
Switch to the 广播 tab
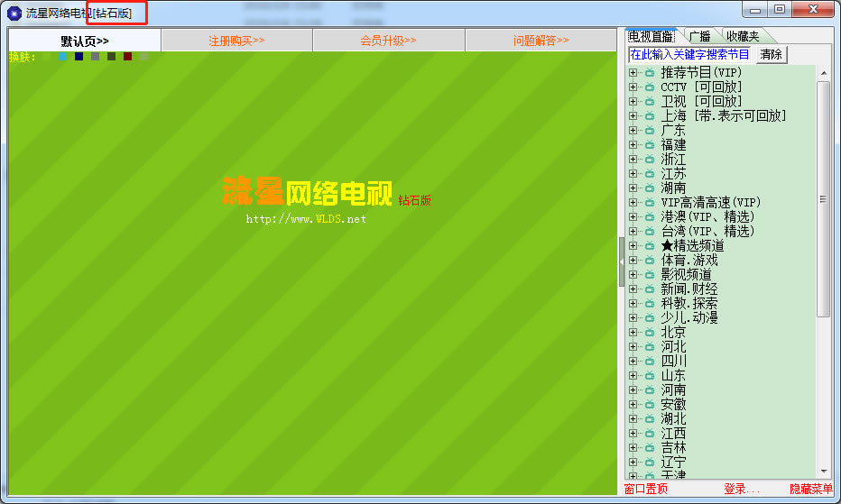coord(699,36)
